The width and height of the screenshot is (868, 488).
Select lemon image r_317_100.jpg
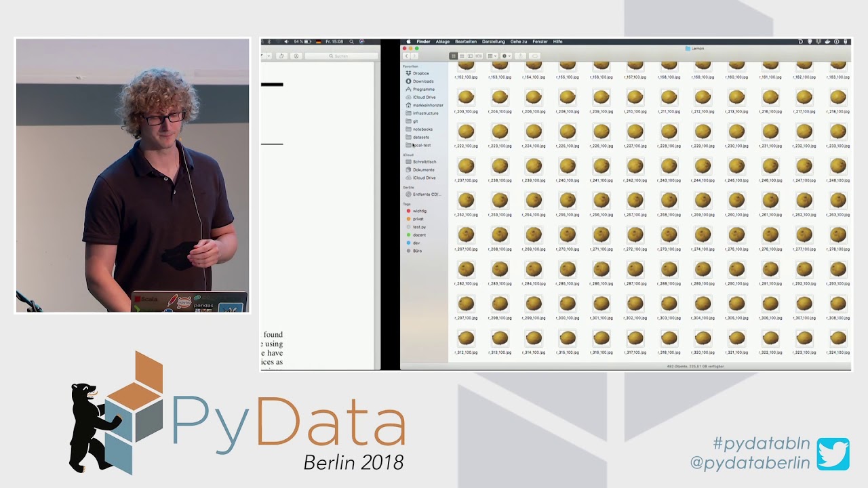point(635,338)
